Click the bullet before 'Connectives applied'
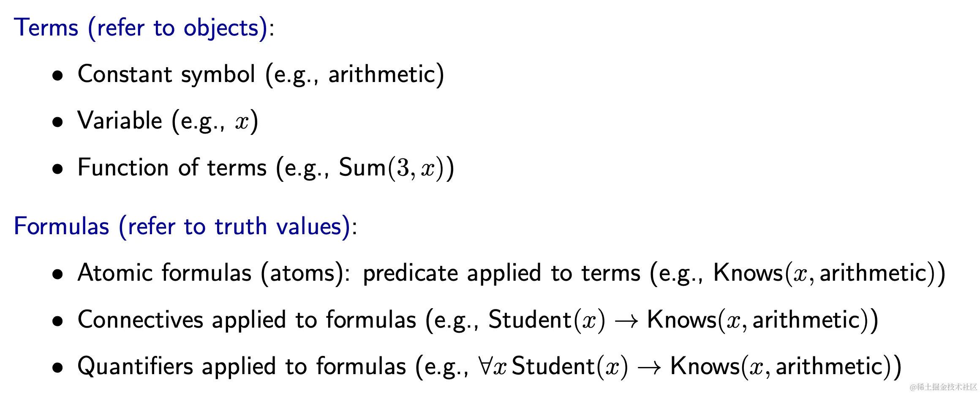The image size is (980, 394). tap(57, 321)
